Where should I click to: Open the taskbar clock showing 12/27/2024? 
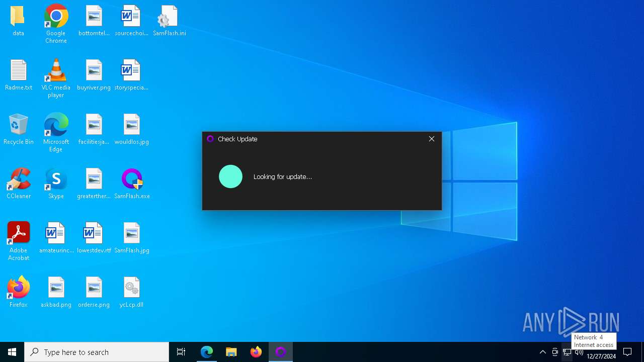[601, 356]
